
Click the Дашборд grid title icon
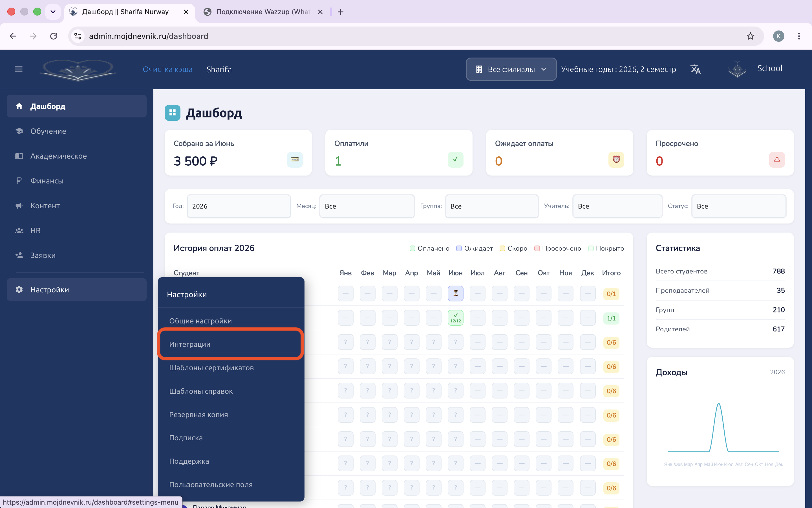coord(173,113)
